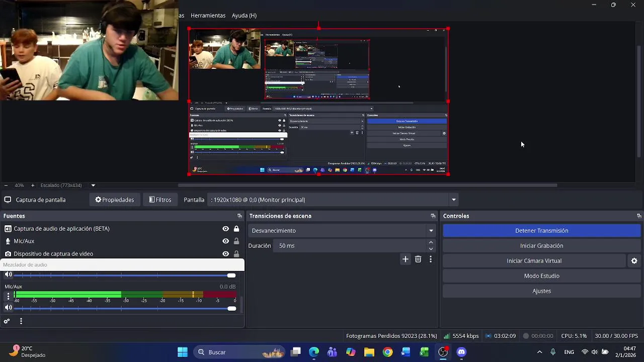Adjust the Mic/Aux volume slider
This screenshot has width=644, height=362.
(125, 308)
